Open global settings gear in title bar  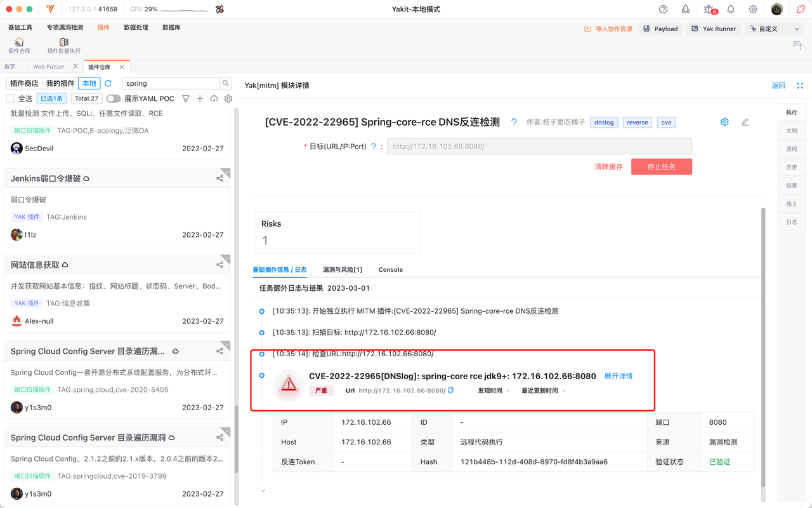point(753,10)
